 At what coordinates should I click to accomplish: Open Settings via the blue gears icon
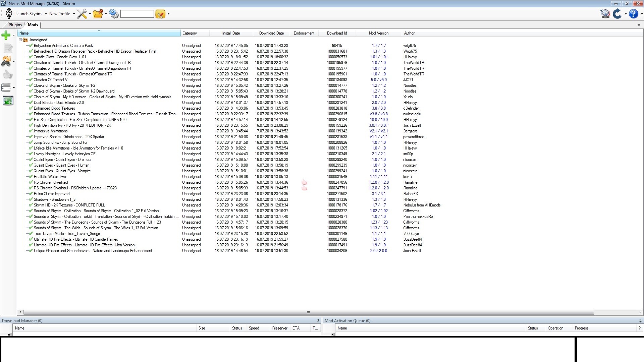[x=114, y=14]
